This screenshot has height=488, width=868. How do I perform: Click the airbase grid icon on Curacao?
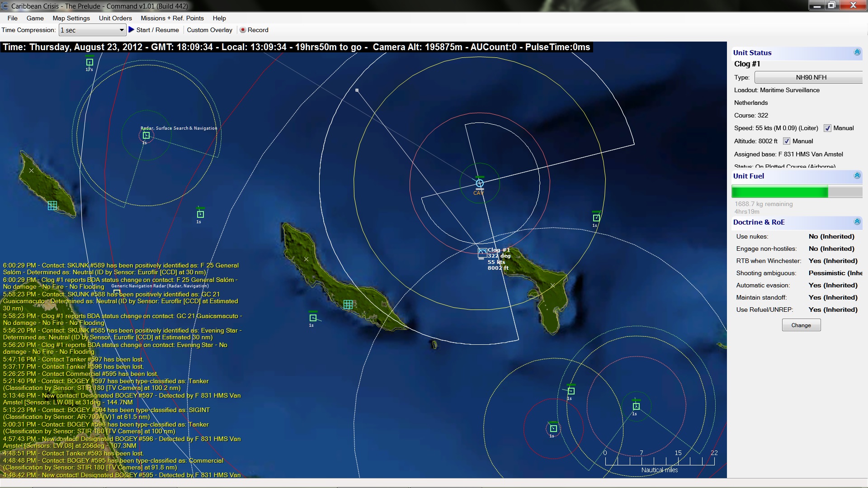click(348, 304)
